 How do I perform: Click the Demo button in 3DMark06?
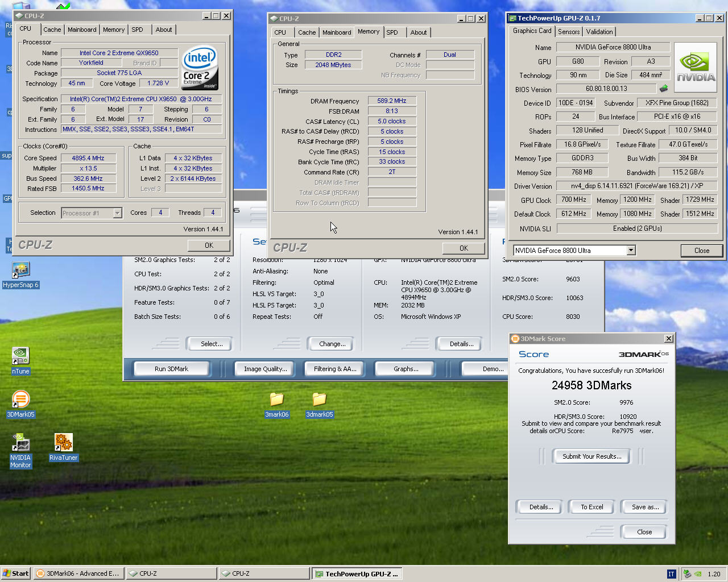point(485,369)
